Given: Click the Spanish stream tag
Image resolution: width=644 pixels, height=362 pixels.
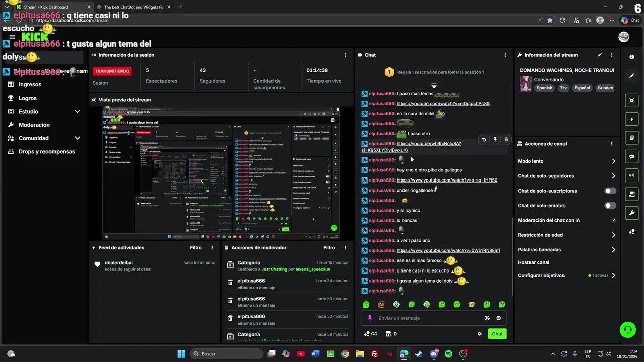Looking at the screenshot, I should click(x=544, y=88).
